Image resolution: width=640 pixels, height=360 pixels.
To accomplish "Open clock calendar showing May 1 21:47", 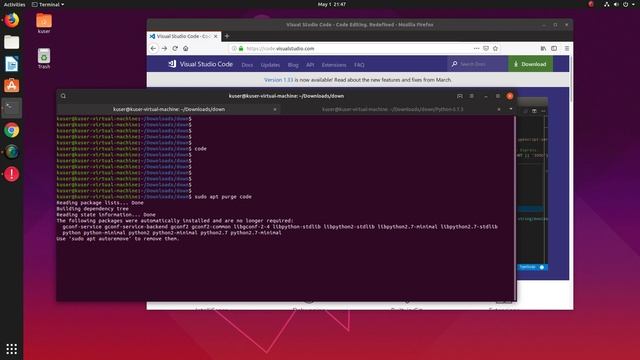I will 331,4.
